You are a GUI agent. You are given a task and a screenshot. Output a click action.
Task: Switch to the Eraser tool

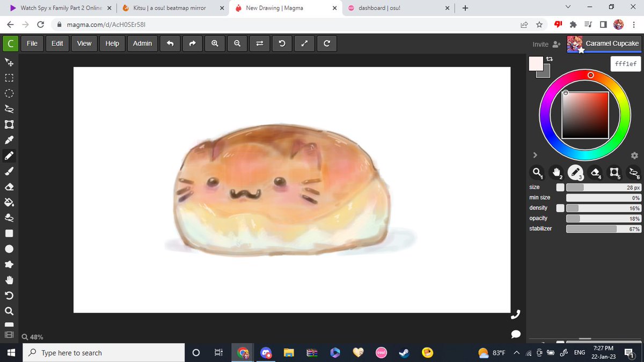coord(9,187)
